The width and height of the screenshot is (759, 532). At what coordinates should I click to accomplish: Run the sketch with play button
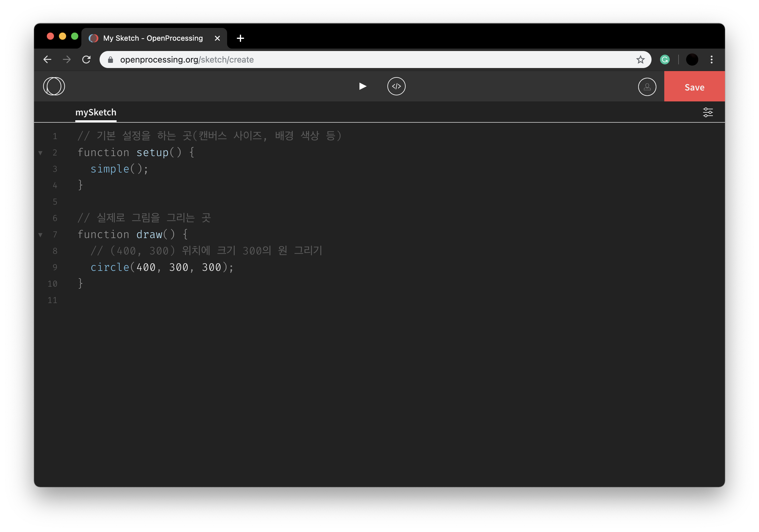362,86
